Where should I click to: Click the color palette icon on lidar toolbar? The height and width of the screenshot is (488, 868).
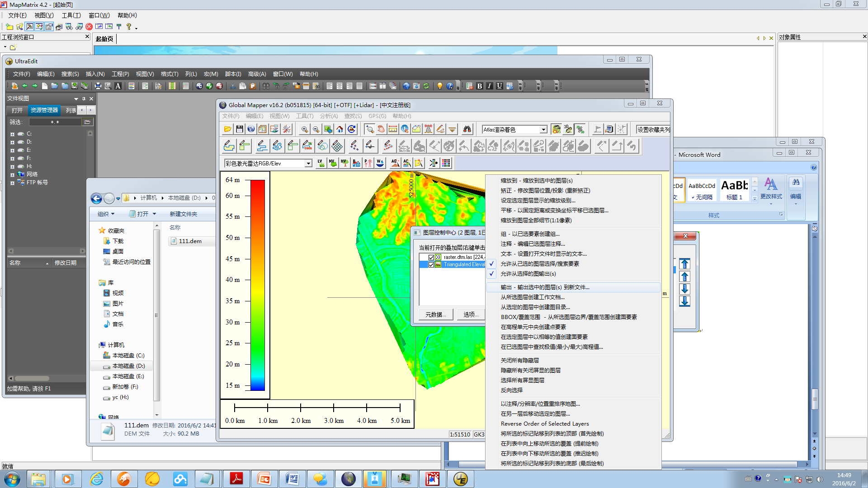tap(446, 163)
